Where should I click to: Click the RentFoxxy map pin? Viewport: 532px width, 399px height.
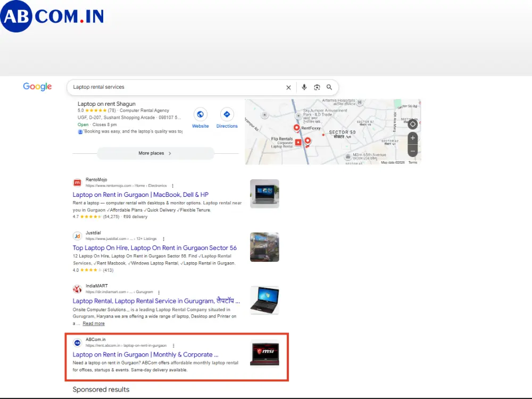point(296,128)
